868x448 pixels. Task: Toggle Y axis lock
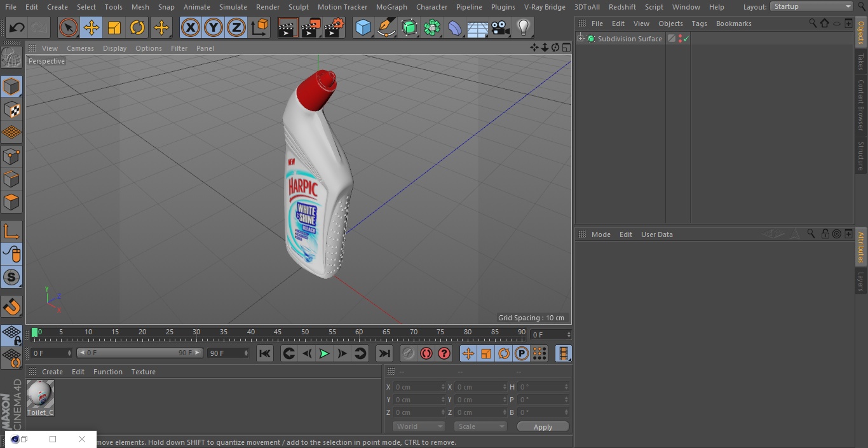[213, 27]
